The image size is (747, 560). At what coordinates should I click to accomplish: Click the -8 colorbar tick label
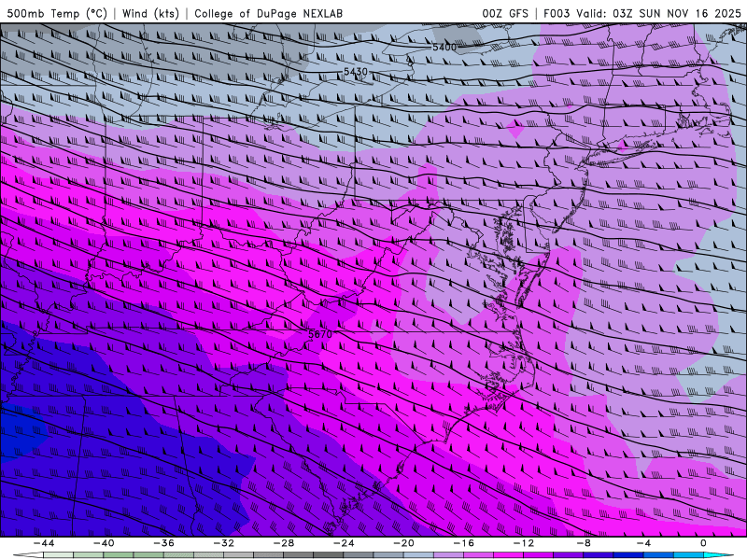pyautogui.click(x=584, y=543)
